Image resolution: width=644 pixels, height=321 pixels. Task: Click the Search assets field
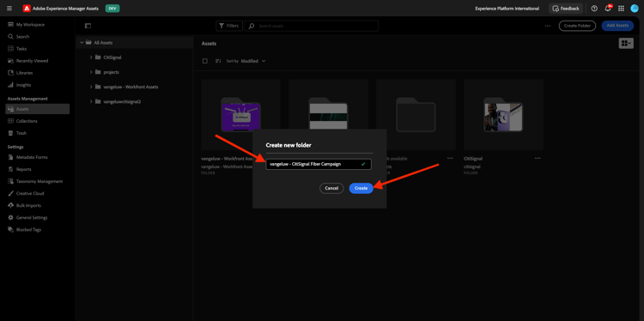(312, 26)
